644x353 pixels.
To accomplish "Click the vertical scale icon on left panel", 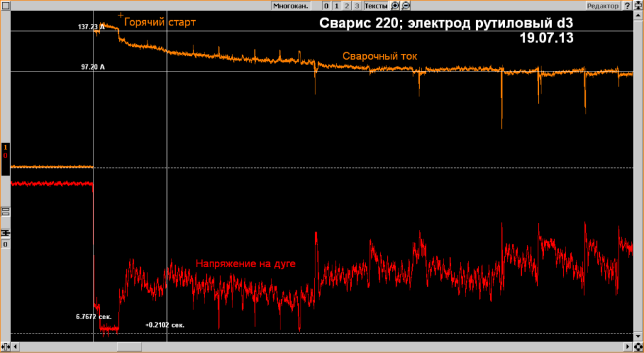I will 5,233.
